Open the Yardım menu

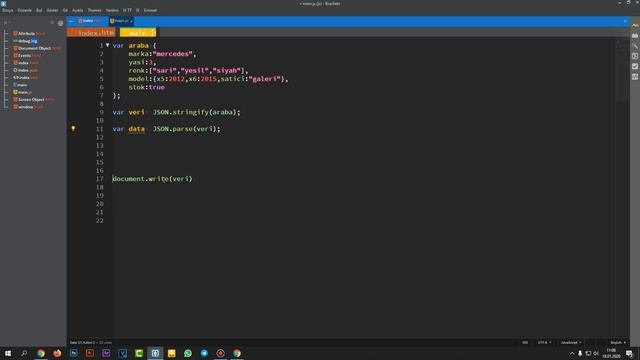pyautogui.click(x=112, y=10)
